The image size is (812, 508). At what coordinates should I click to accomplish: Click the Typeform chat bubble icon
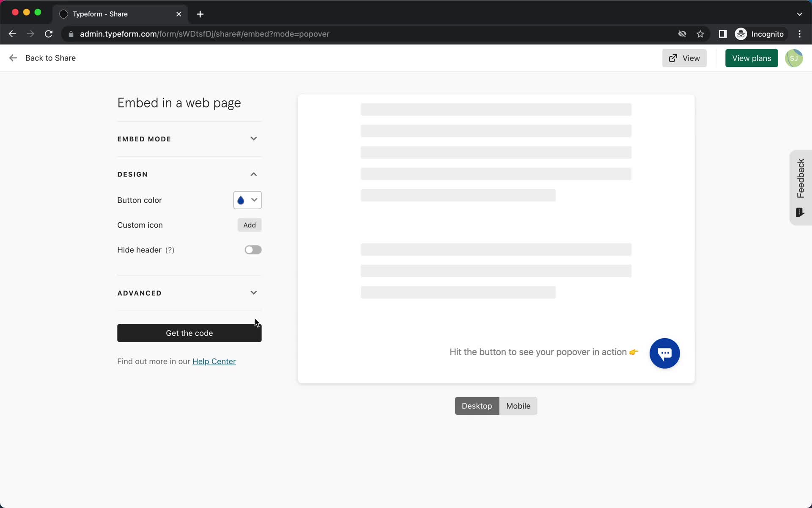click(665, 353)
